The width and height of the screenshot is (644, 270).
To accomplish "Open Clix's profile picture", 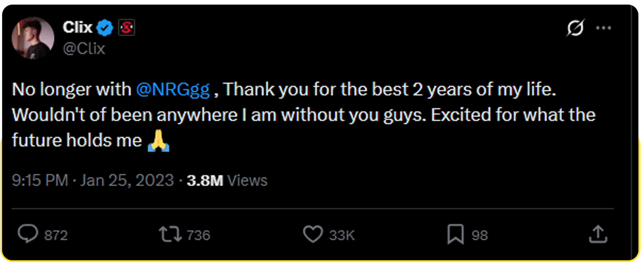I will pos(33,38).
